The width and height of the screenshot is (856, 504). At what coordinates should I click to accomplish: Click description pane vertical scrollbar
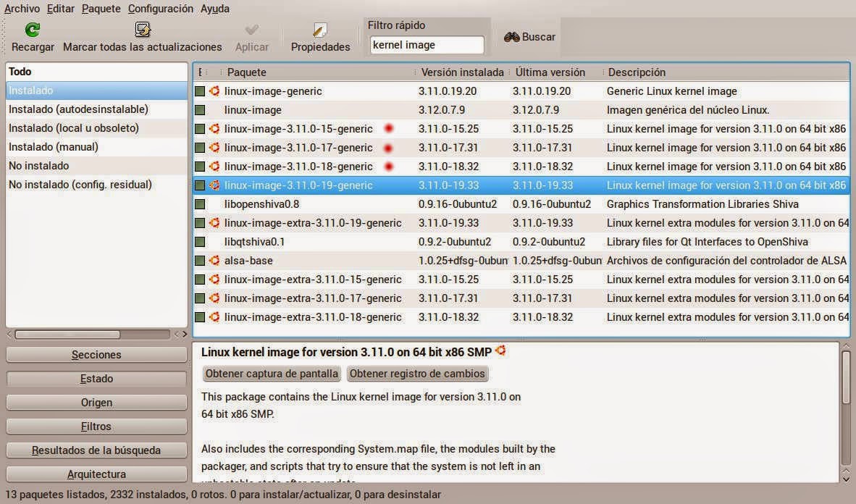point(846,377)
